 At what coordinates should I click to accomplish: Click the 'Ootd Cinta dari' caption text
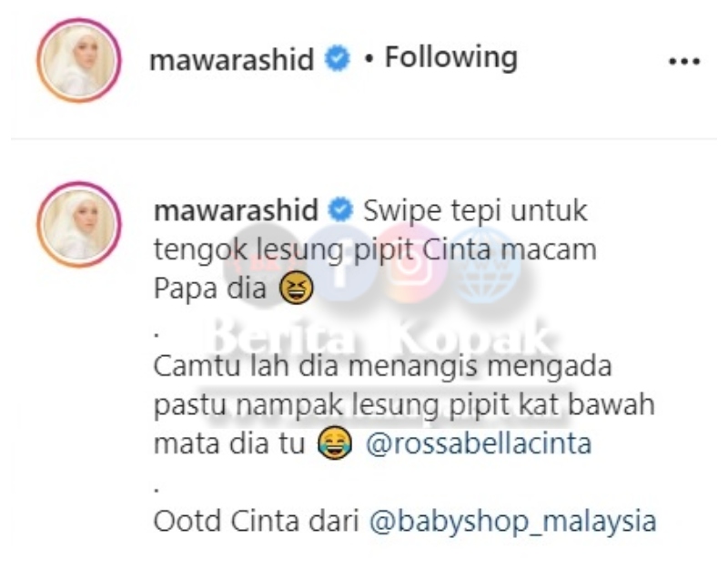(x=257, y=521)
